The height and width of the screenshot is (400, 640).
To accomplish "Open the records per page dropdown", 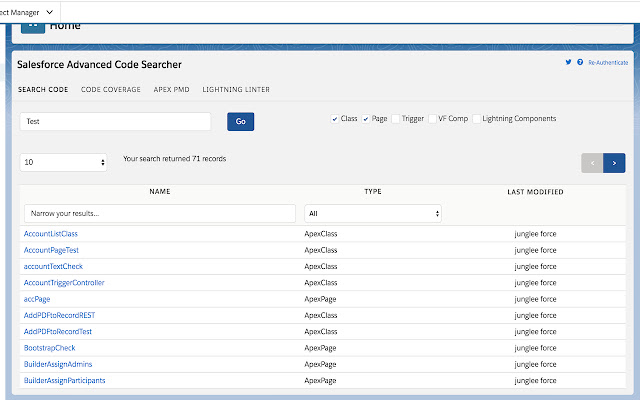I will click(65, 162).
